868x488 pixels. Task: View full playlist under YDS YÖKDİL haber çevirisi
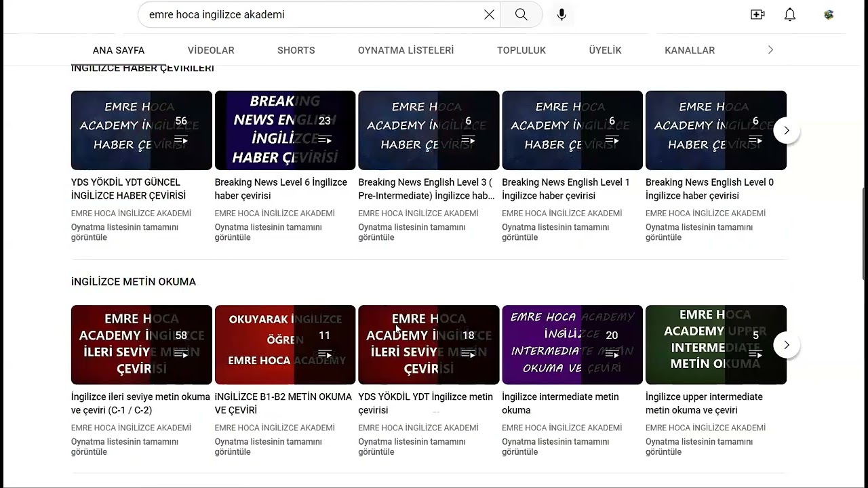click(125, 232)
